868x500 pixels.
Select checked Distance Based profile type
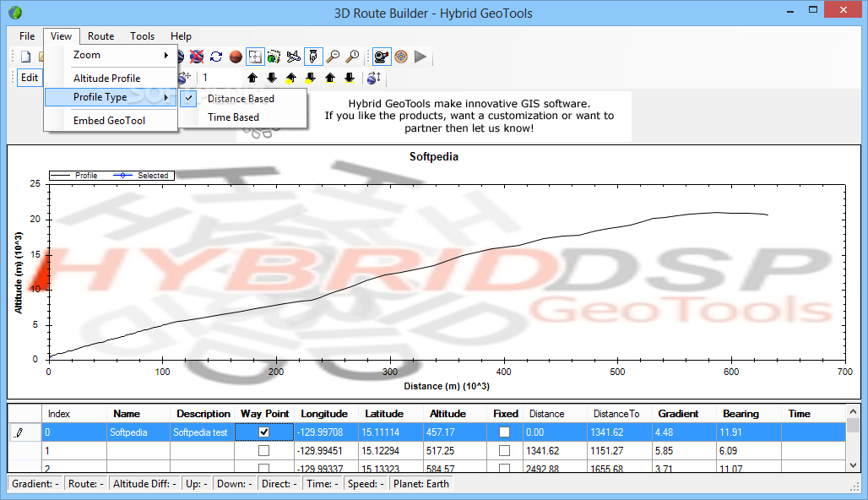pos(243,99)
